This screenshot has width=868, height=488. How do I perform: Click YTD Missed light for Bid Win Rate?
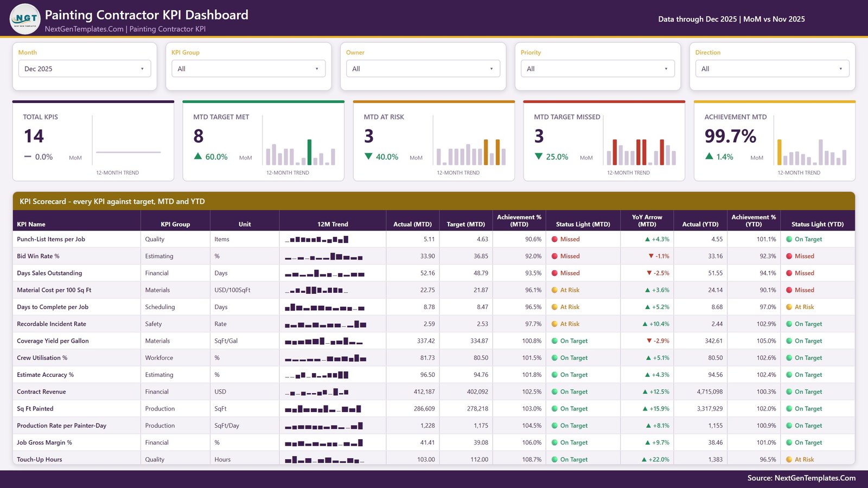pyautogui.click(x=789, y=256)
